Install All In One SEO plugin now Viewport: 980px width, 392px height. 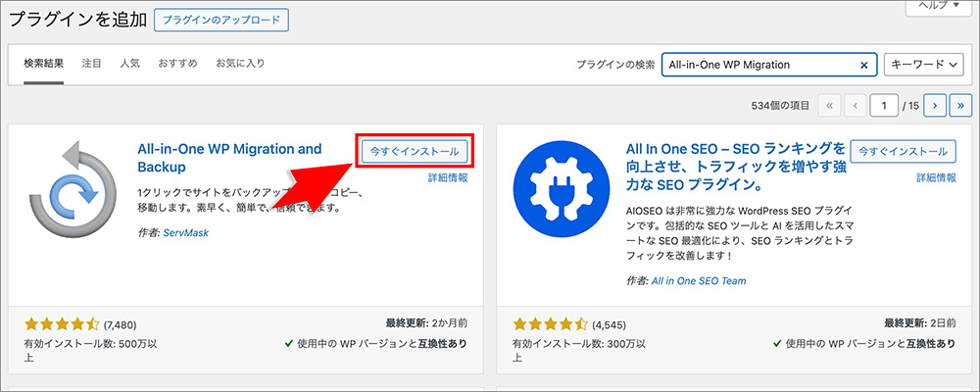904,151
